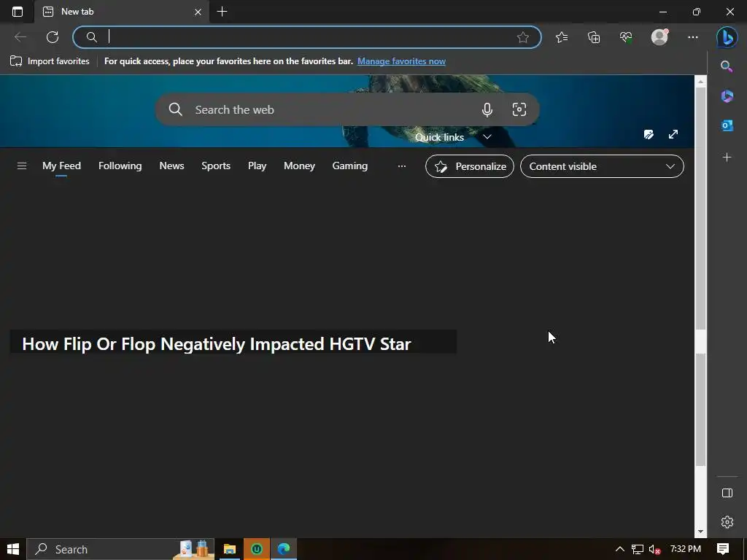Click scrollbar down arrow
This screenshot has height=560, width=747.
[x=700, y=532]
